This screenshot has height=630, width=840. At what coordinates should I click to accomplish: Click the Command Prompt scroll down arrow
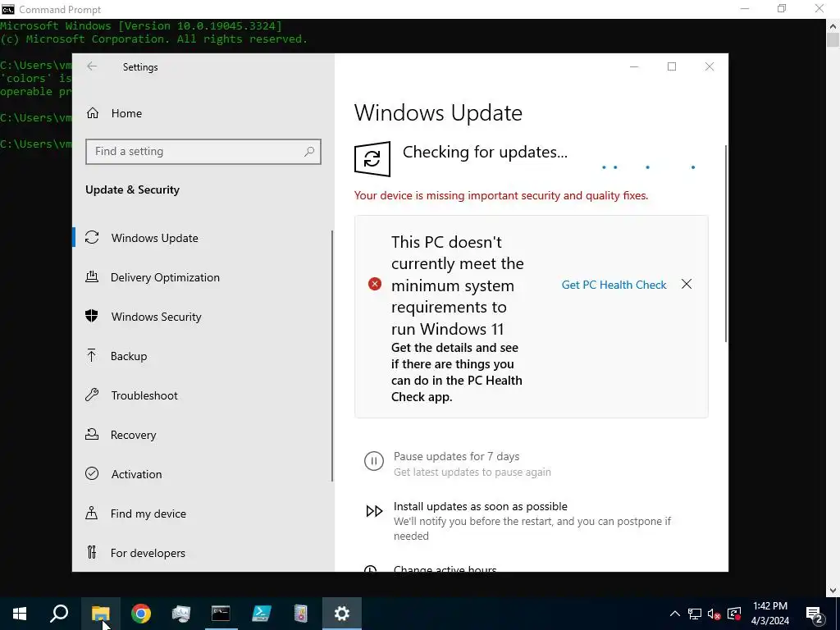click(x=833, y=591)
